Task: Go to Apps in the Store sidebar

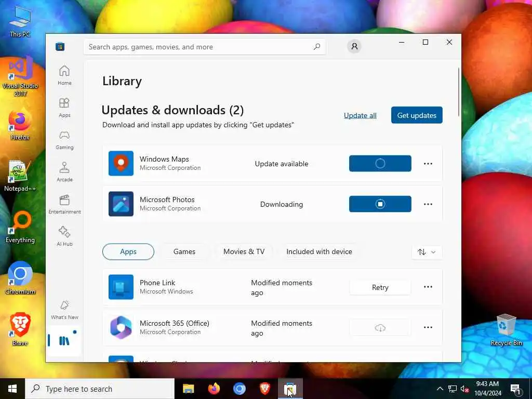Action: 64,108
